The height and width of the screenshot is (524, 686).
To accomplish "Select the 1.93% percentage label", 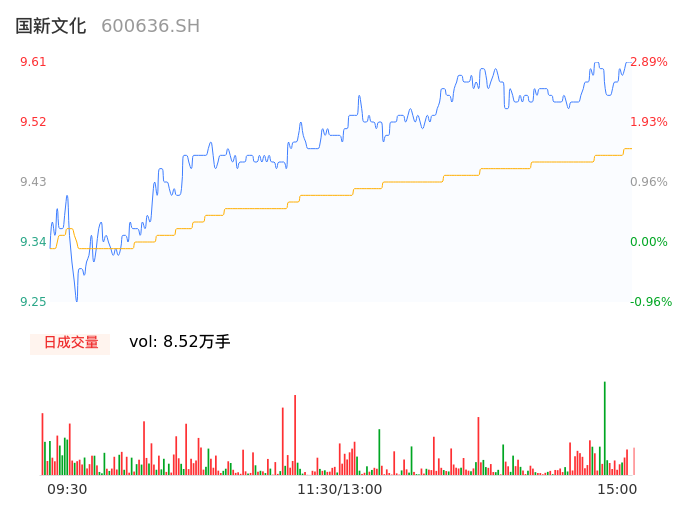I will click(x=649, y=122).
